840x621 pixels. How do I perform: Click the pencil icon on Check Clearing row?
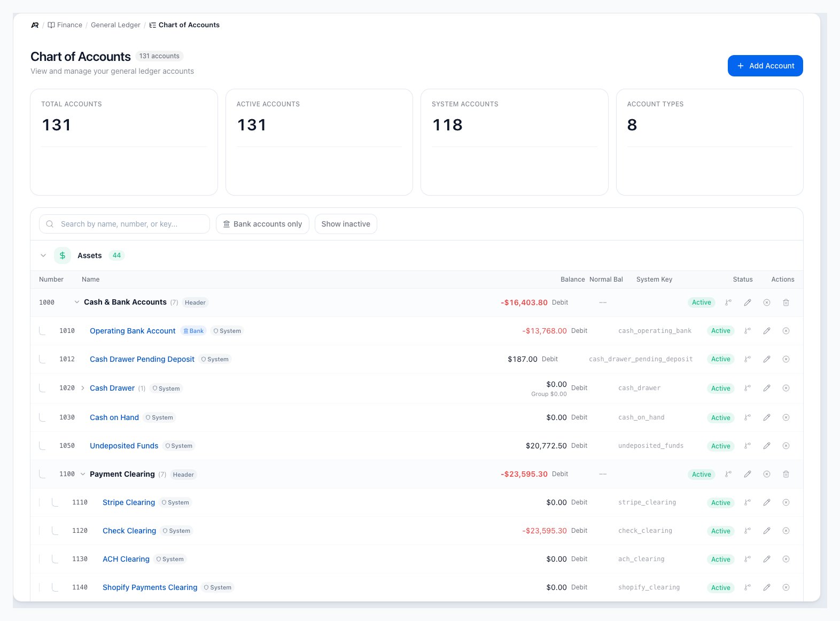point(767,531)
